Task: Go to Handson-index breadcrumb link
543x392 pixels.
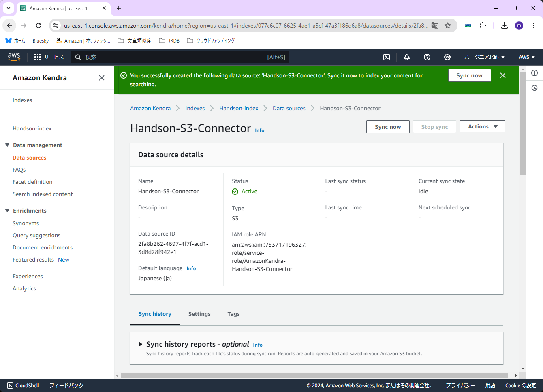Action: pyautogui.click(x=239, y=108)
